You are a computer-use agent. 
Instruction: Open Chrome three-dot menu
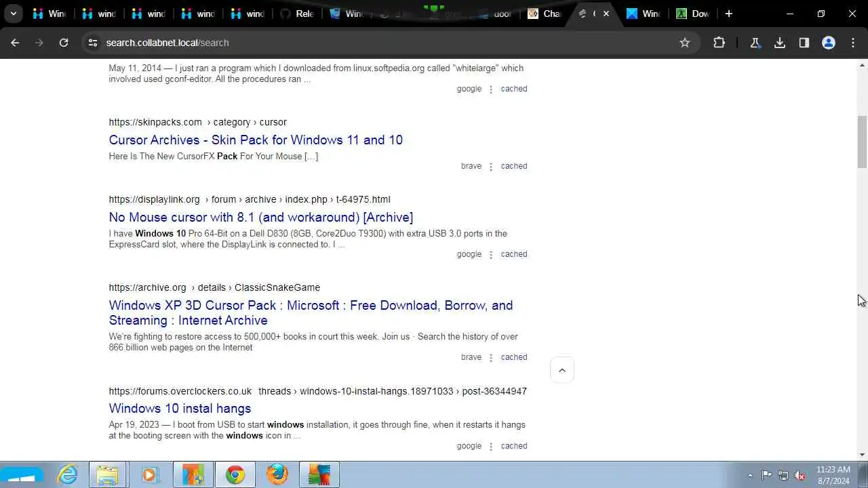(853, 43)
